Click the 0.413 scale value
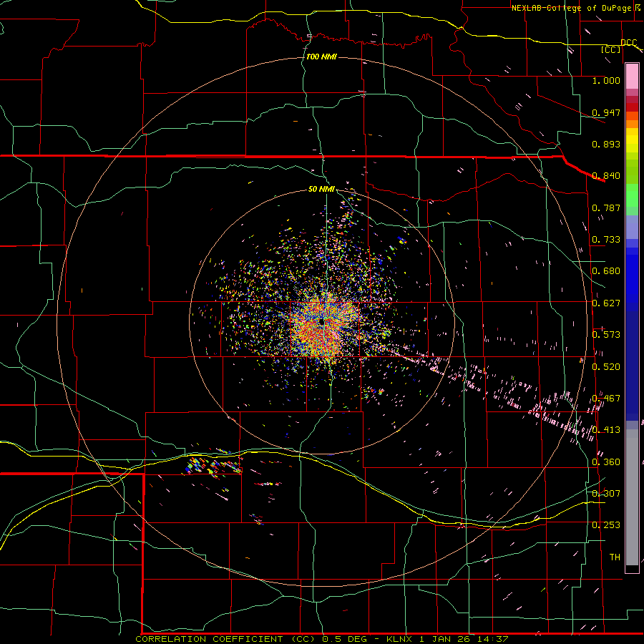The height and width of the screenshot is (644, 644). pos(606,430)
